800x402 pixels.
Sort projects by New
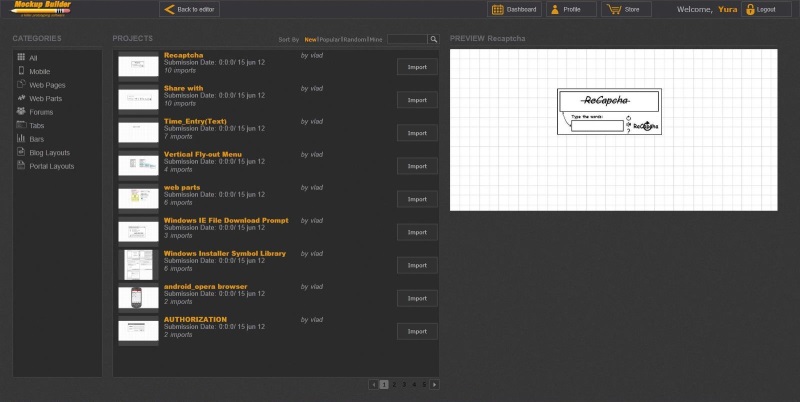coord(310,39)
